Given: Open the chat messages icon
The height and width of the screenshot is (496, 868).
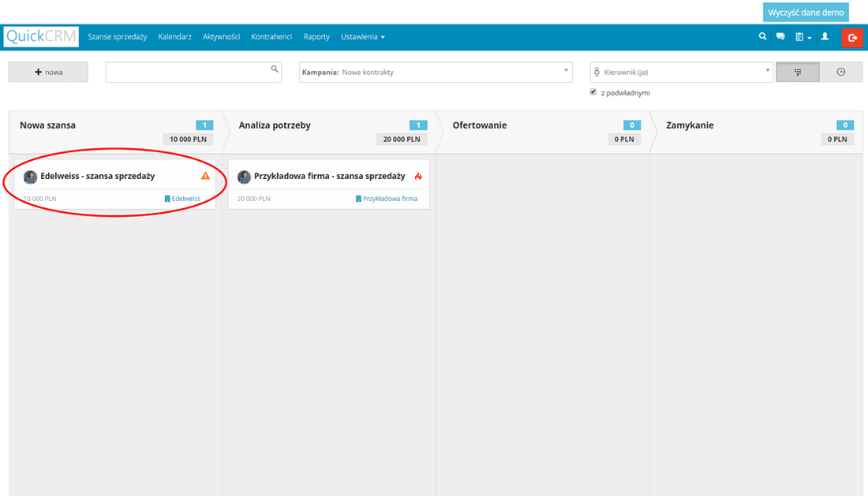Looking at the screenshot, I should pyautogui.click(x=780, y=36).
